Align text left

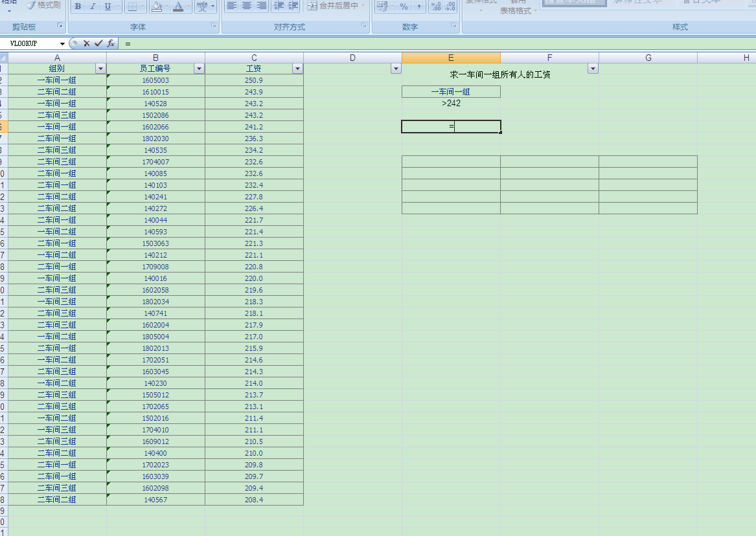(x=232, y=6)
